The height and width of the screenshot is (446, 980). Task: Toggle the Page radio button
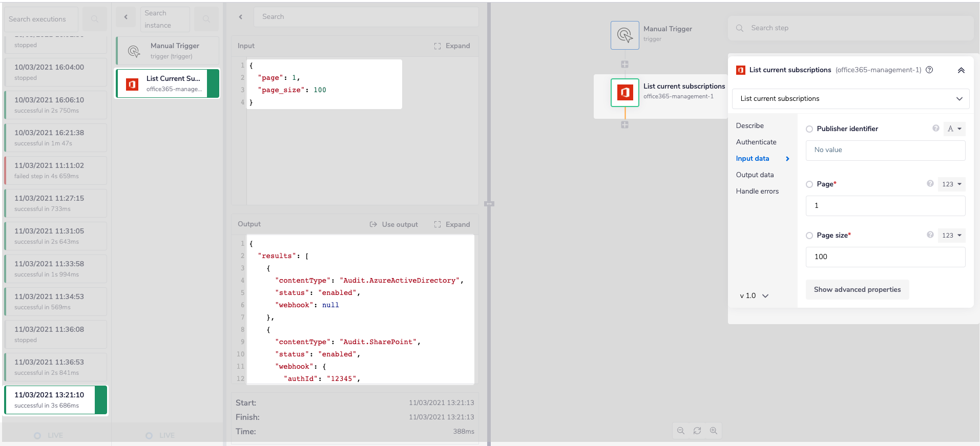click(809, 184)
